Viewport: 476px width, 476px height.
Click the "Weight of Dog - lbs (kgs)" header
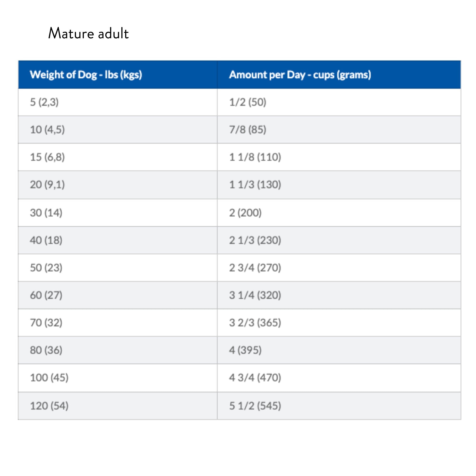(x=86, y=75)
